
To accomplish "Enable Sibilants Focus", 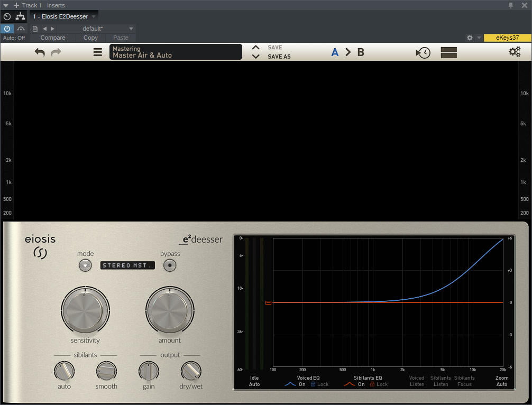I will click(x=464, y=381).
